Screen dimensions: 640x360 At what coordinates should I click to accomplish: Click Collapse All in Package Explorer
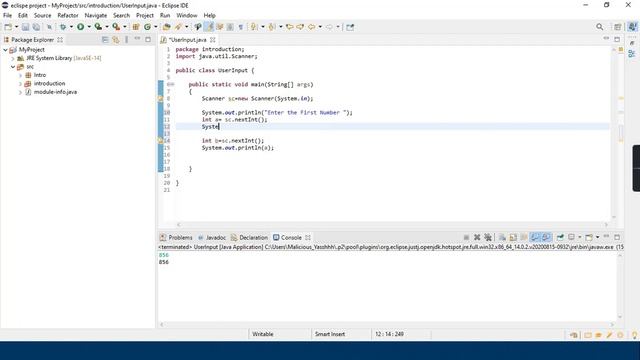105,40
